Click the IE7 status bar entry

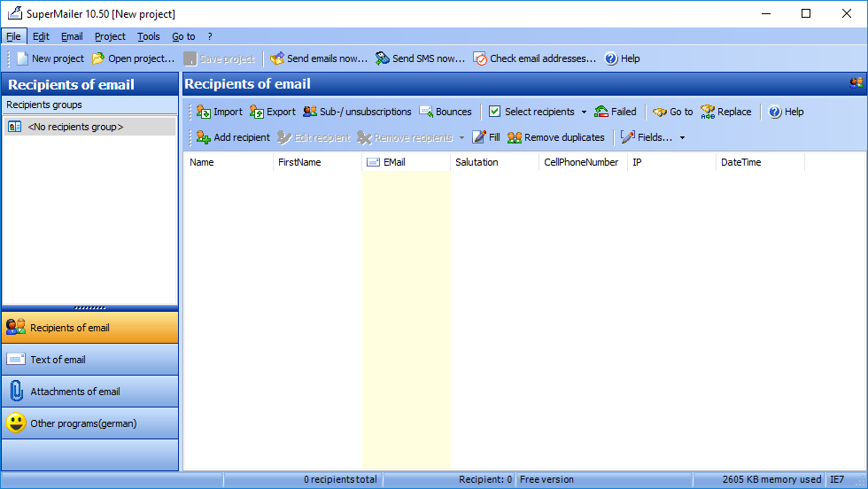pyautogui.click(x=837, y=479)
